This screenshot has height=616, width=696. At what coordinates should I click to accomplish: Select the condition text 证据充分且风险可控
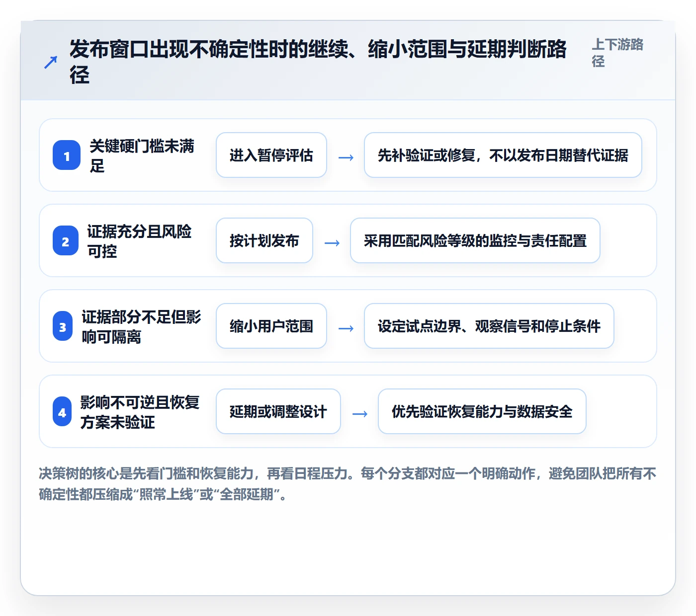[x=139, y=241]
